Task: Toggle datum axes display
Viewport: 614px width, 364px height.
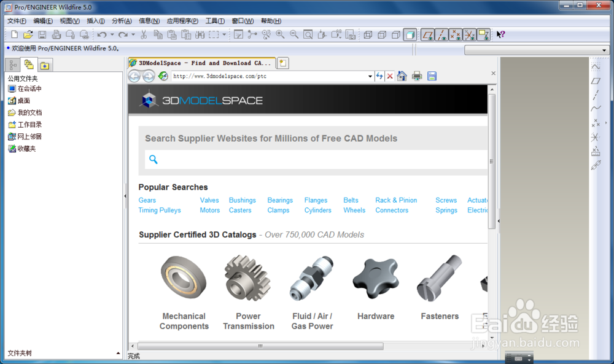Action: (441, 35)
